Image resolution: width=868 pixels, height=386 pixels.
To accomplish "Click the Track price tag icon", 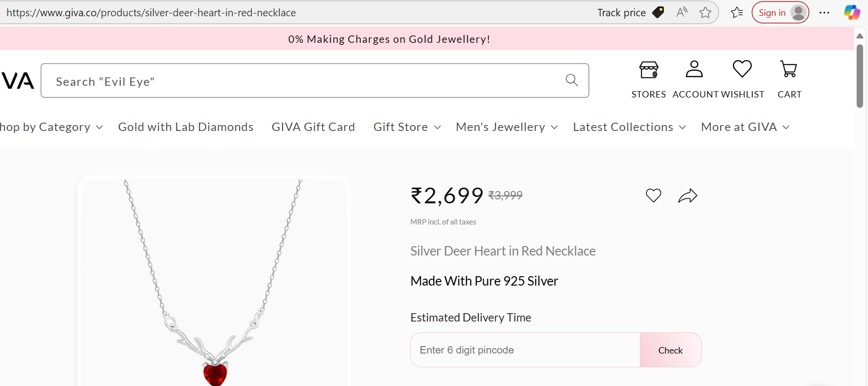I will pyautogui.click(x=658, y=12).
